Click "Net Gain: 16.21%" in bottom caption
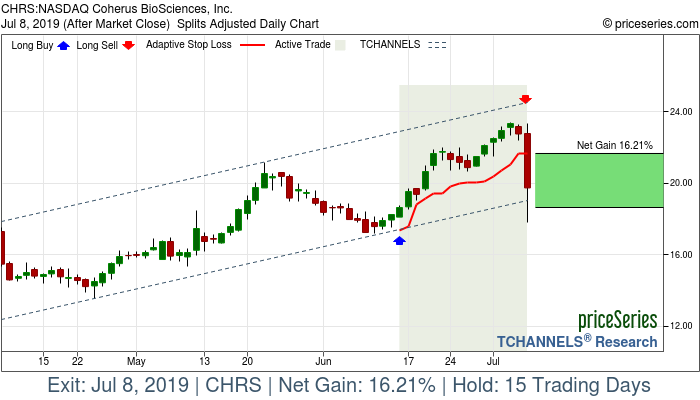 click(357, 385)
